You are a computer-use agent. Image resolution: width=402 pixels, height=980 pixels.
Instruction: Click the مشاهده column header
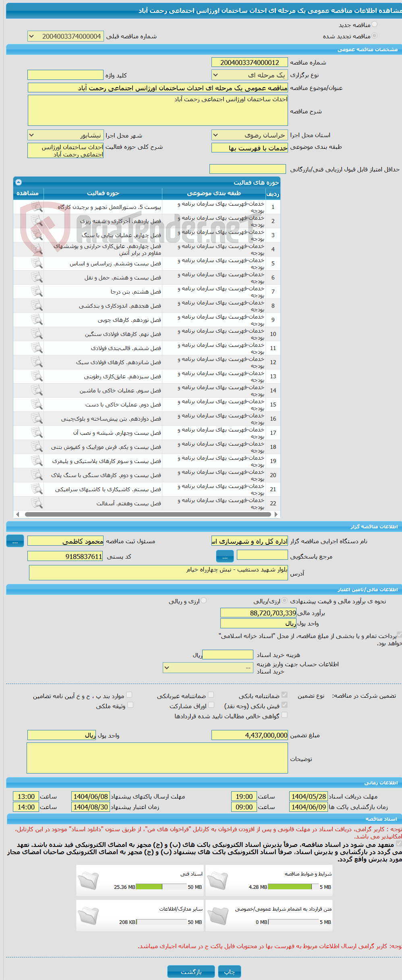28,193
